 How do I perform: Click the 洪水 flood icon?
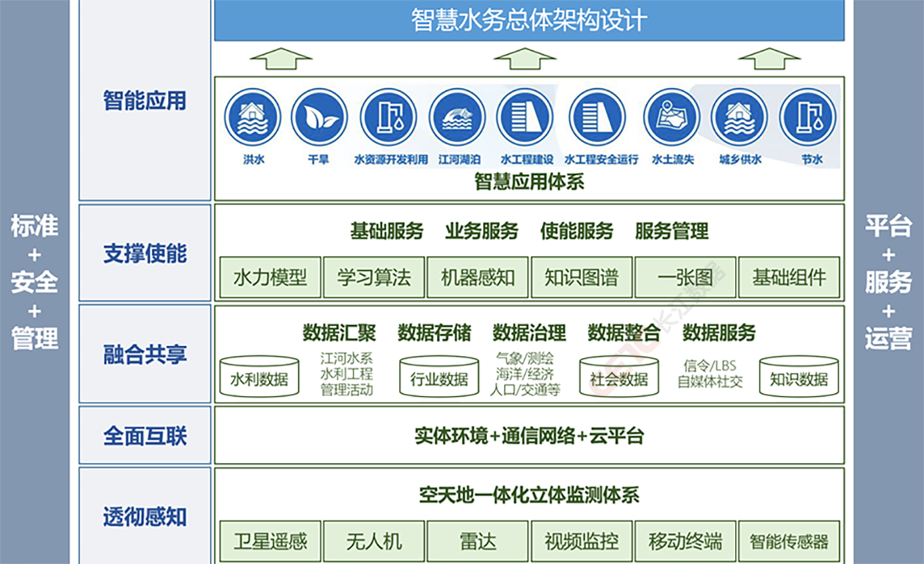[253, 117]
